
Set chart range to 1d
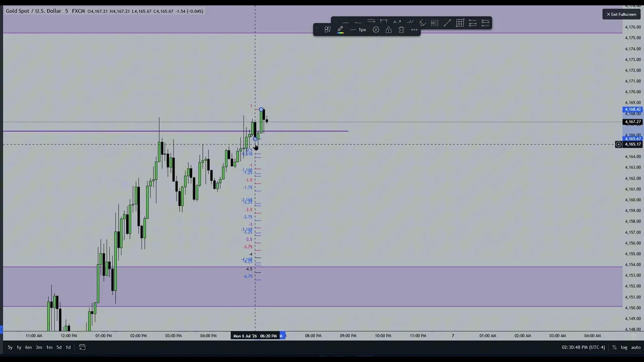tap(68, 347)
